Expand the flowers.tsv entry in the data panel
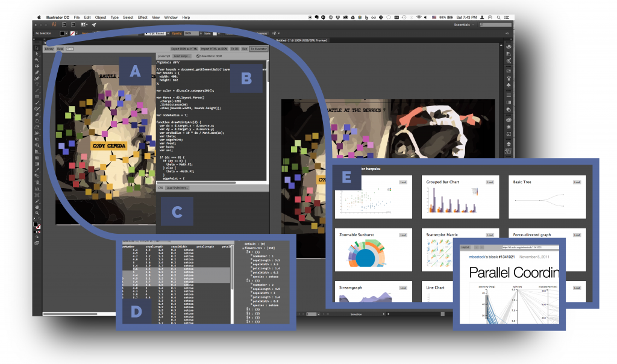The image size is (617, 364). (243, 248)
